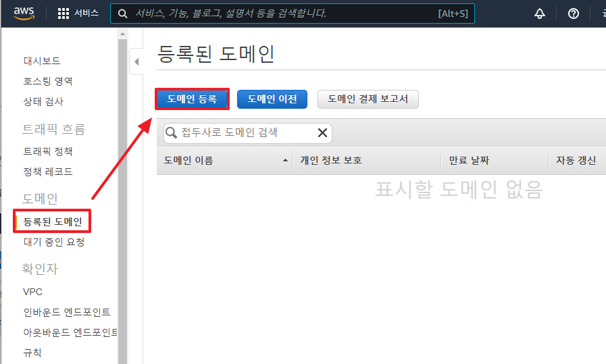The height and width of the screenshot is (364, 606).
Task: Click the AWS logo home icon
Action: coord(24,13)
